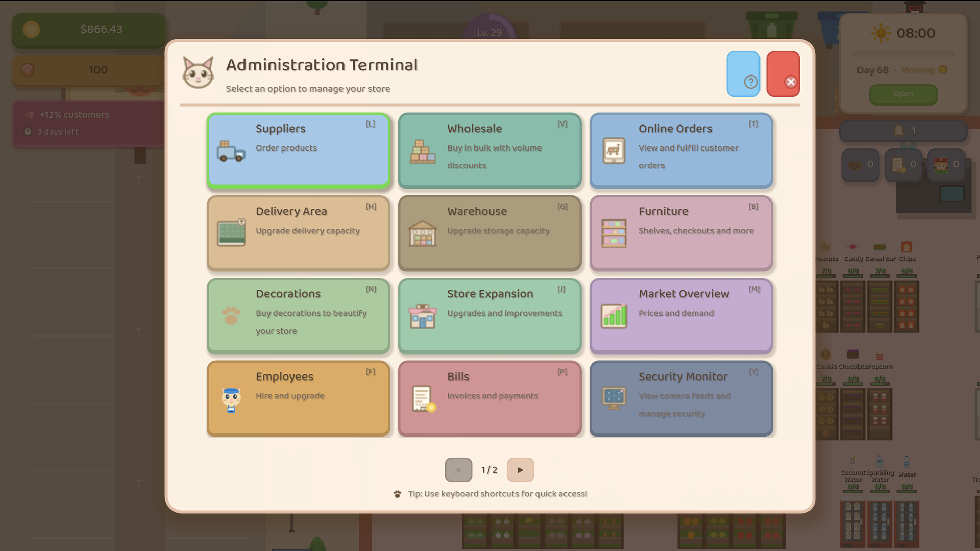The image size is (980, 551).
Task: Click the previous page arrow button
Action: (458, 470)
